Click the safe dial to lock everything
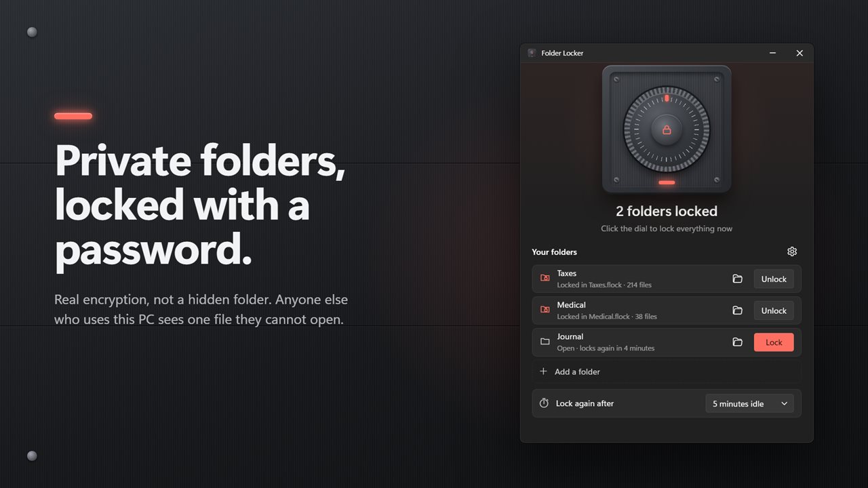This screenshot has width=868, height=488. pos(667,129)
